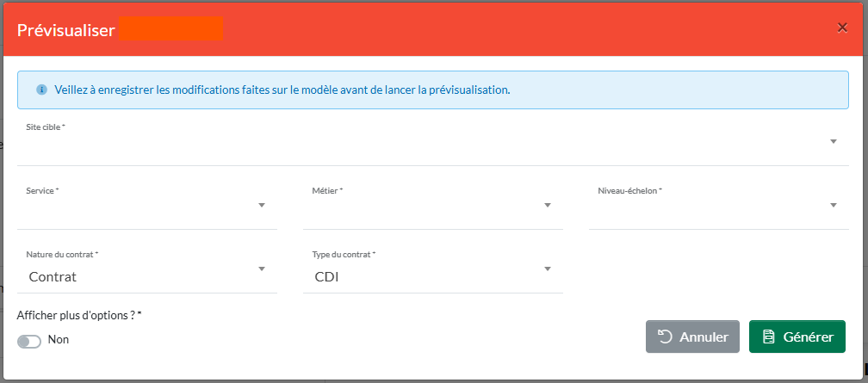
Task: Expand the Site cible dropdown arrow
Action: [834, 142]
